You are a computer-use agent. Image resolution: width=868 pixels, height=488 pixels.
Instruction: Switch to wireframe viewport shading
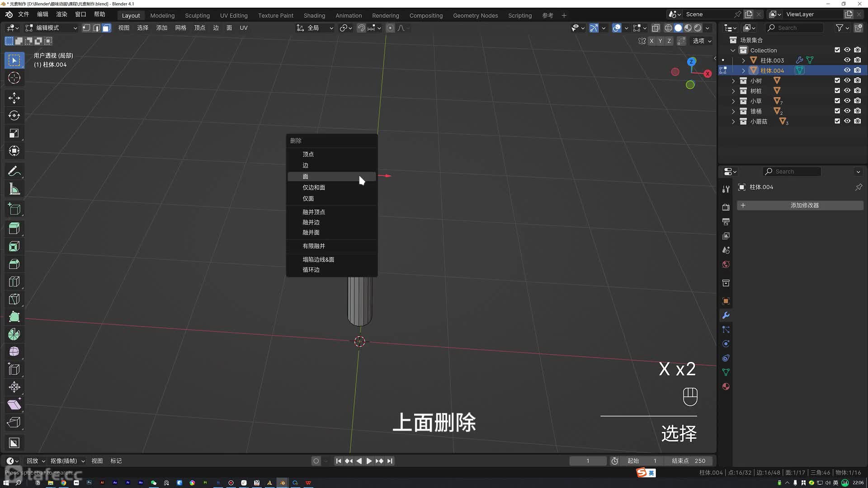coord(668,28)
